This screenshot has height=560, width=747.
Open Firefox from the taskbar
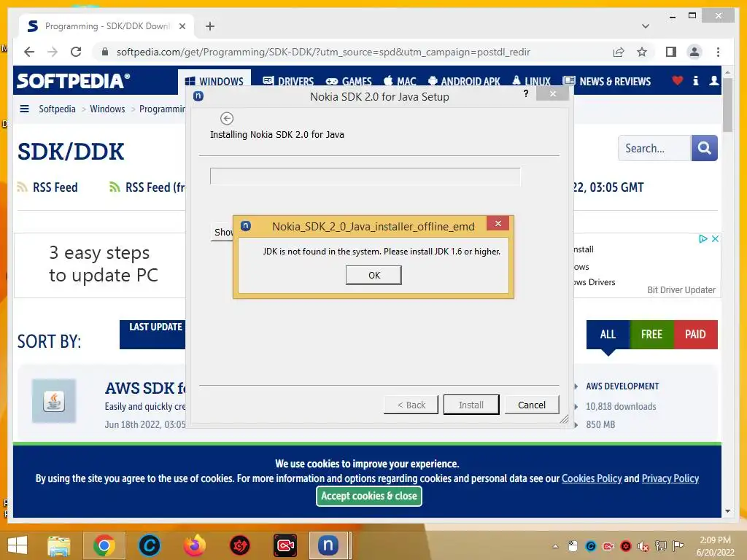tap(194, 545)
